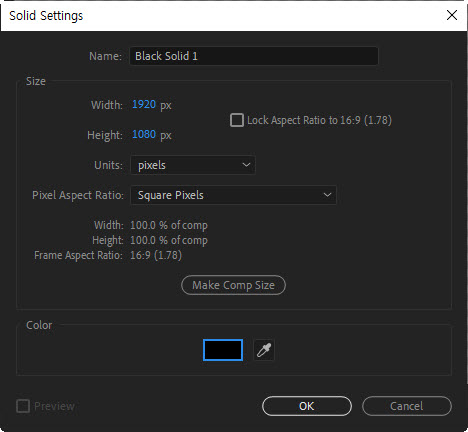The width and height of the screenshot is (468, 432).
Task: Click the Cancel button
Action: (x=407, y=406)
